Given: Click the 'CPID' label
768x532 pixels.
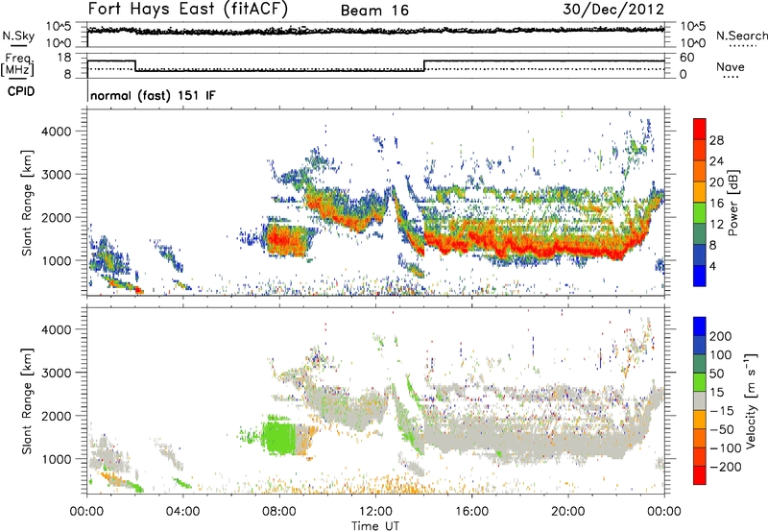Looking at the screenshot, I should 21,91.
